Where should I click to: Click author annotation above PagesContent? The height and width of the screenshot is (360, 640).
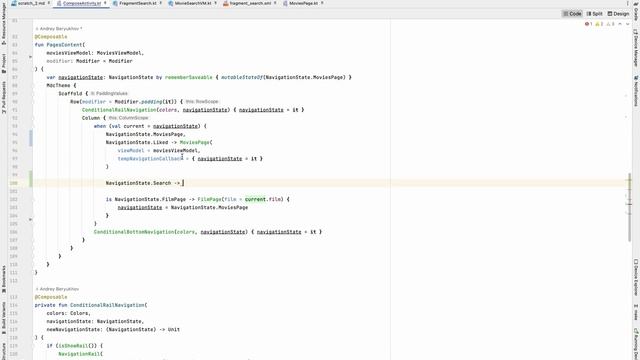[x=59, y=29]
